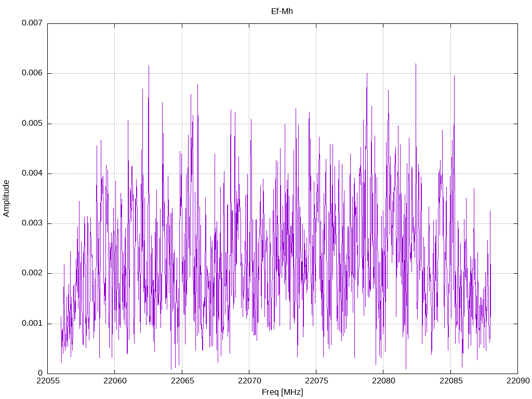Click the y-axis tick label 0.005

click(32, 123)
